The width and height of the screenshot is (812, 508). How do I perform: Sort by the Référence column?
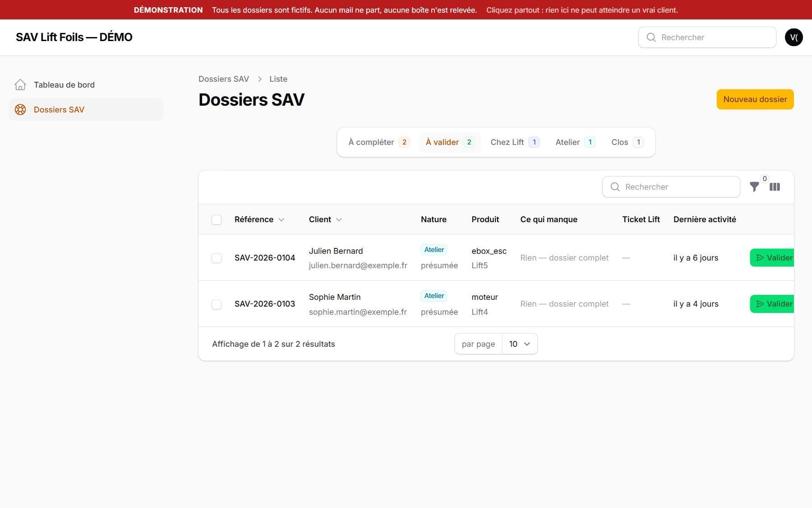click(259, 219)
